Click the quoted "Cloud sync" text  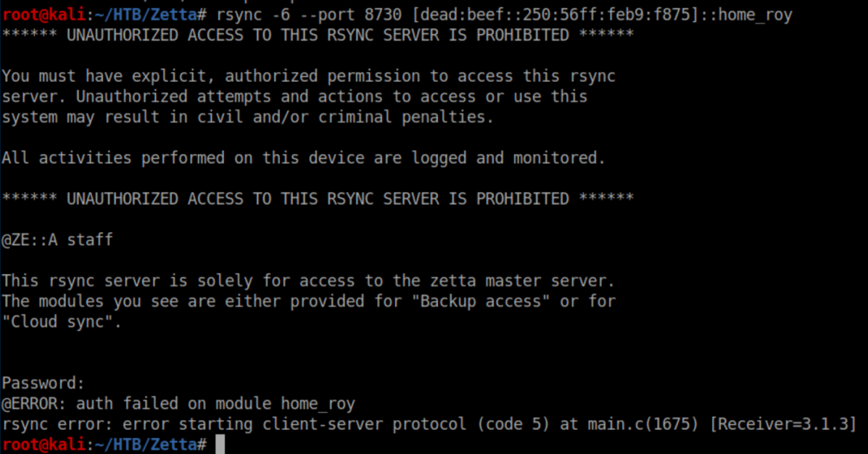coord(62,322)
